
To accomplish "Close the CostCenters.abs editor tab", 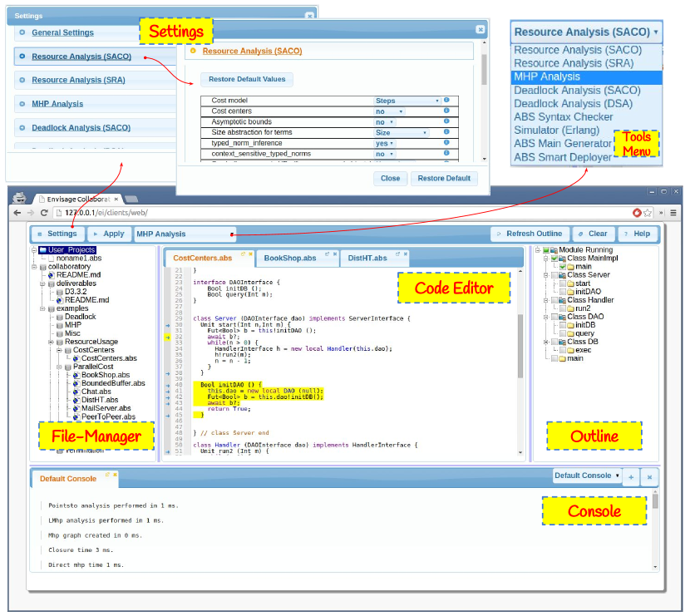I will coord(250,254).
